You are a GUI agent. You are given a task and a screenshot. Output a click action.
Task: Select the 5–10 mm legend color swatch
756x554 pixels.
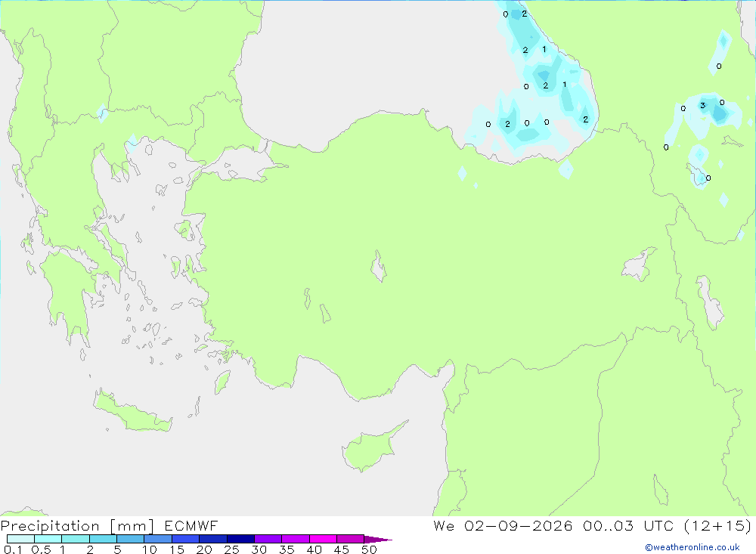pos(130,539)
